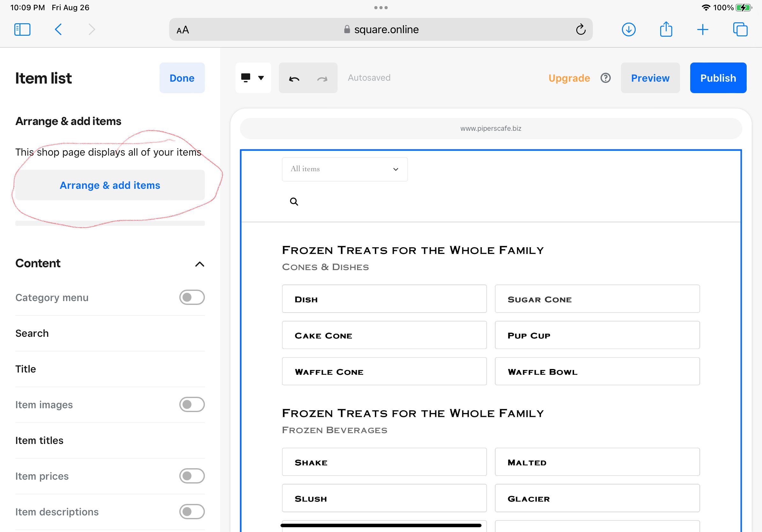Open the help question mark icon
The image size is (762, 532).
[x=605, y=78]
